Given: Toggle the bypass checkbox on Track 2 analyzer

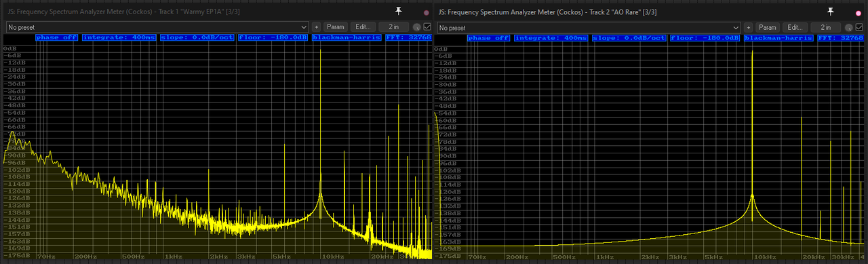Looking at the screenshot, I should click(x=859, y=27).
